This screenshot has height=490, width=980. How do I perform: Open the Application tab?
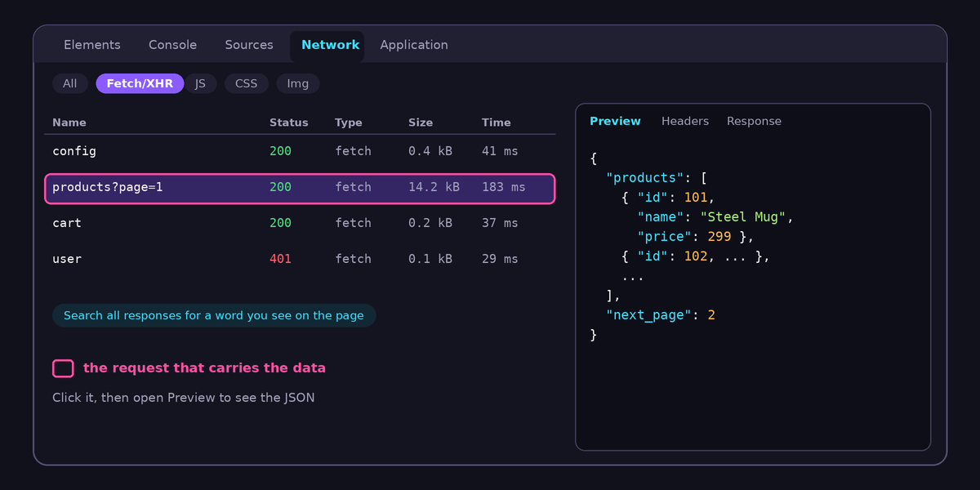413,45
